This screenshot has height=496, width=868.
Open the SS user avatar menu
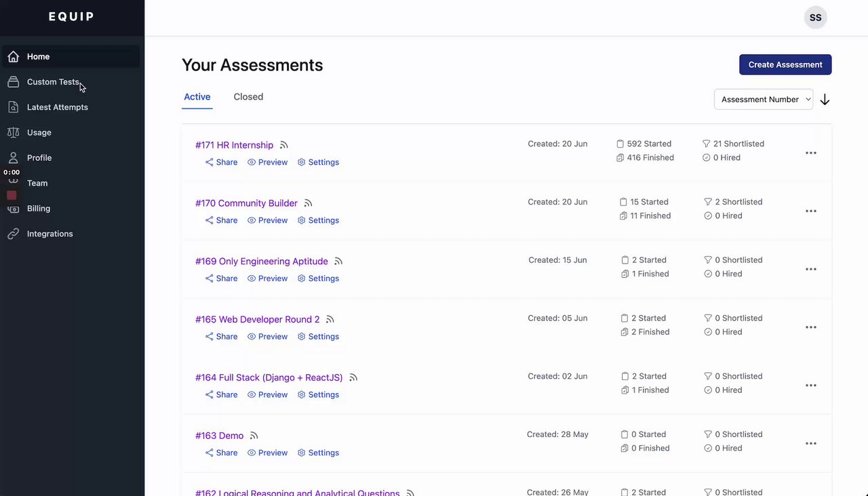[x=815, y=18]
